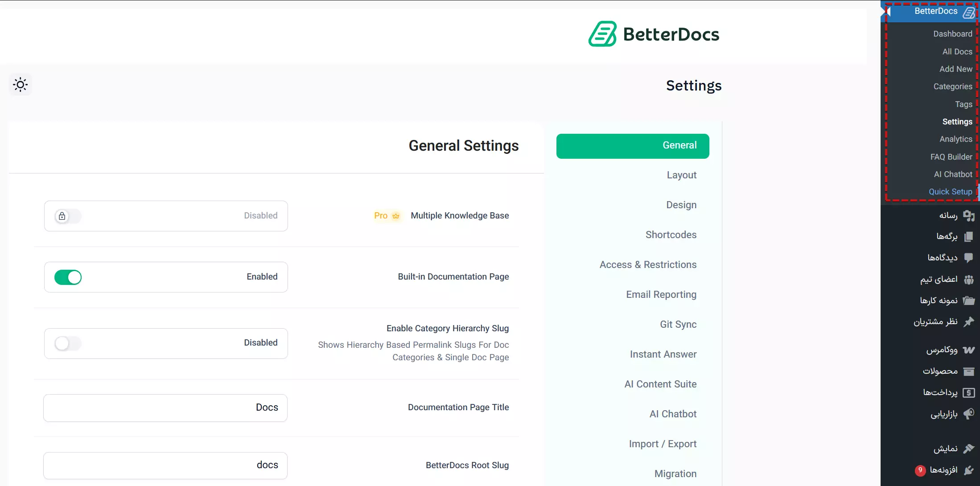This screenshot has height=486, width=980.
Task: Click the Enable Category Hierarchy Slug label
Action: 448,329
